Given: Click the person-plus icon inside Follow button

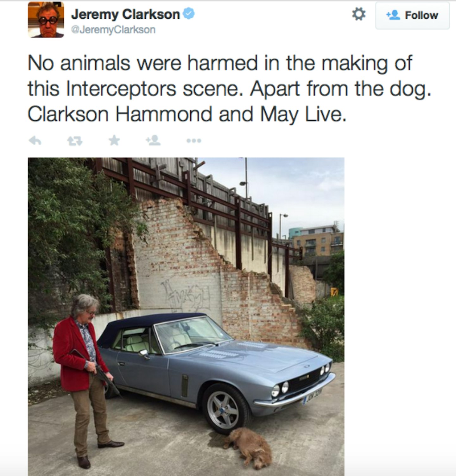Looking at the screenshot, I should [x=393, y=16].
